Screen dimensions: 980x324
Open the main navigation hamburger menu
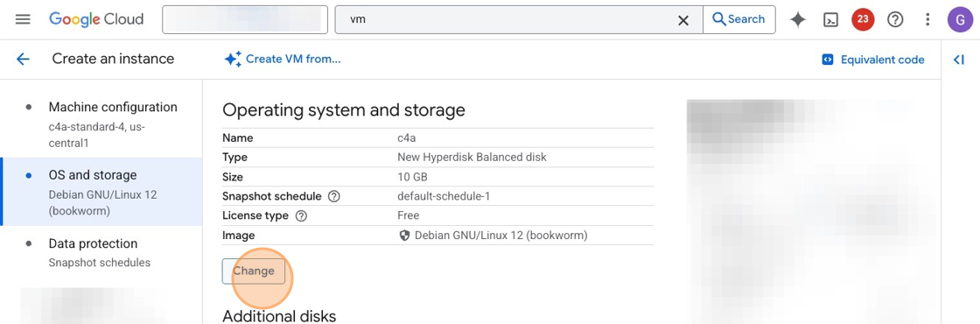23,19
